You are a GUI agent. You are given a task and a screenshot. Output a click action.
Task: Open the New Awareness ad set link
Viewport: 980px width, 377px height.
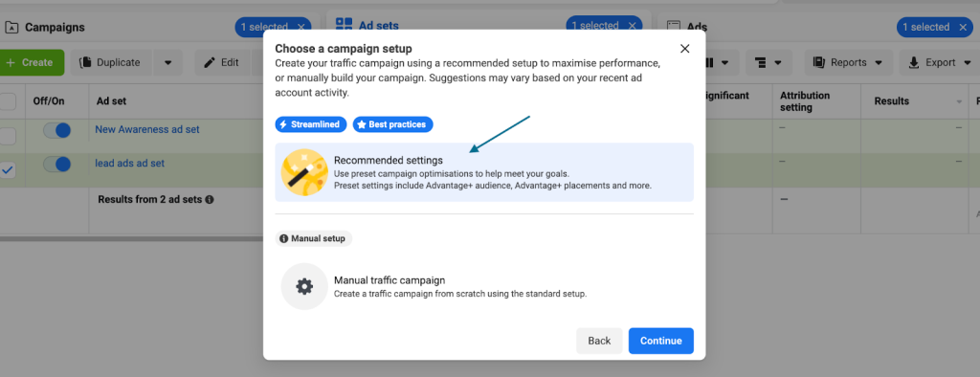147,129
